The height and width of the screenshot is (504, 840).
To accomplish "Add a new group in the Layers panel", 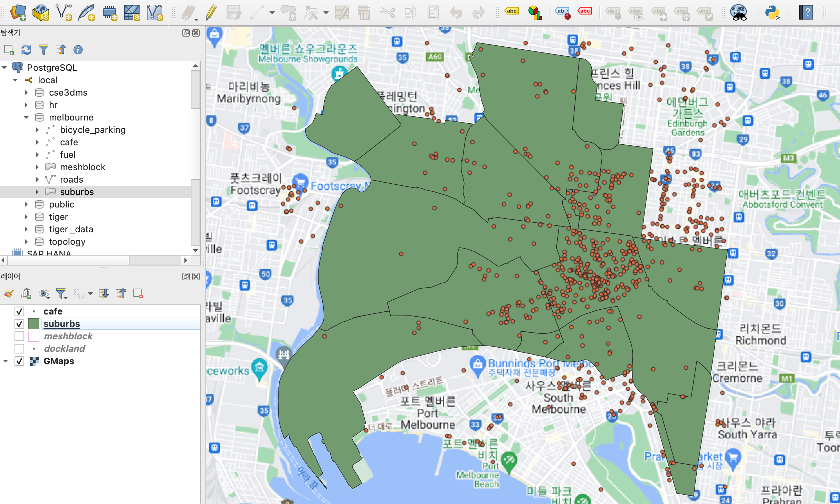I will 27,294.
